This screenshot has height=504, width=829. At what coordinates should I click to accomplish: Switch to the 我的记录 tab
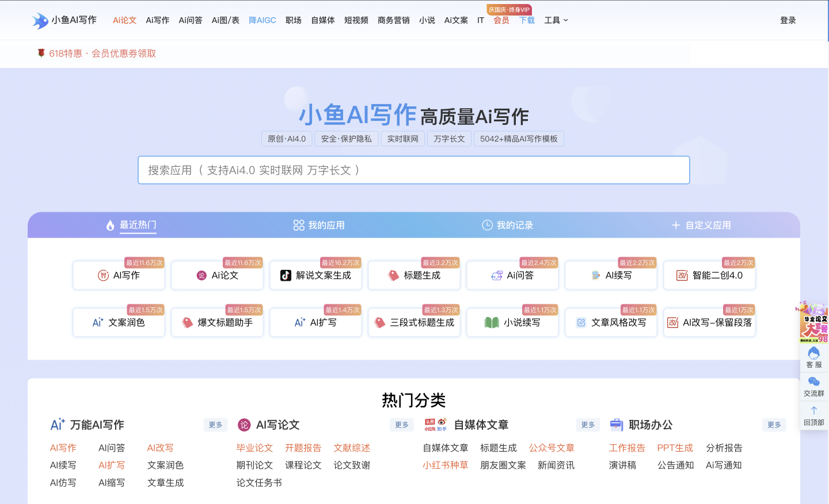(508, 225)
